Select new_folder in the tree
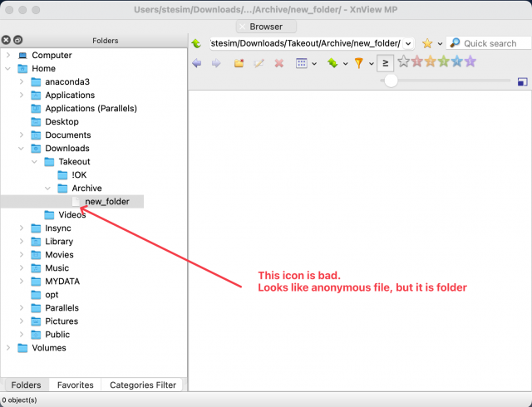The image size is (532, 407). (107, 202)
